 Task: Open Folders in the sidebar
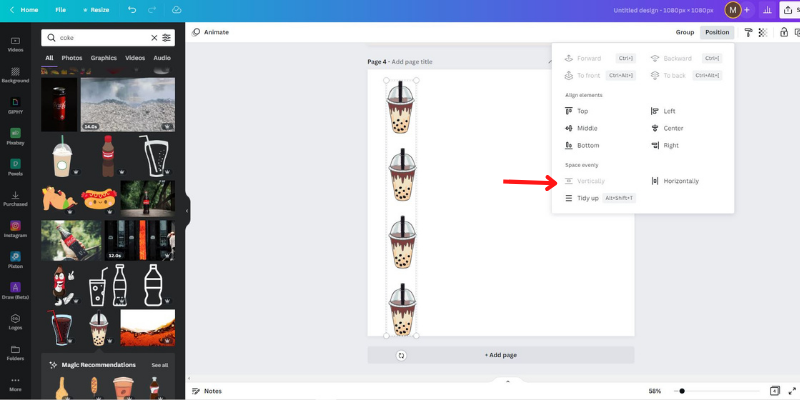[x=15, y=353]
